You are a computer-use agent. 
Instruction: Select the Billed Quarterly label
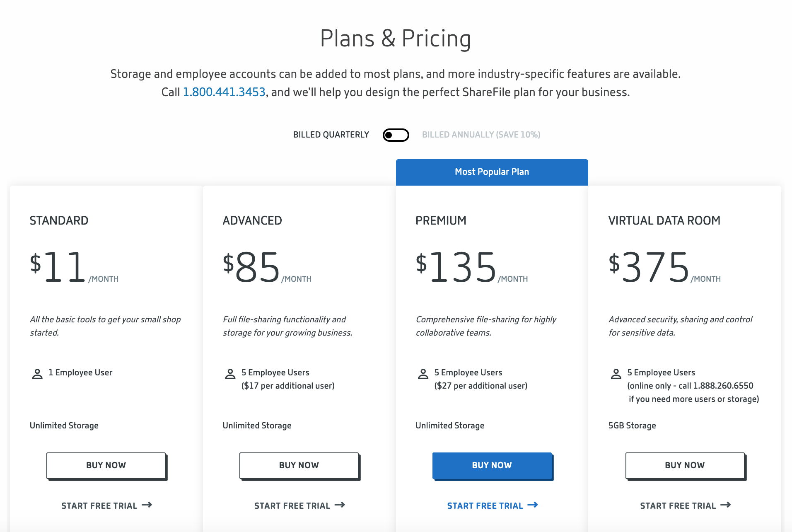331,135
